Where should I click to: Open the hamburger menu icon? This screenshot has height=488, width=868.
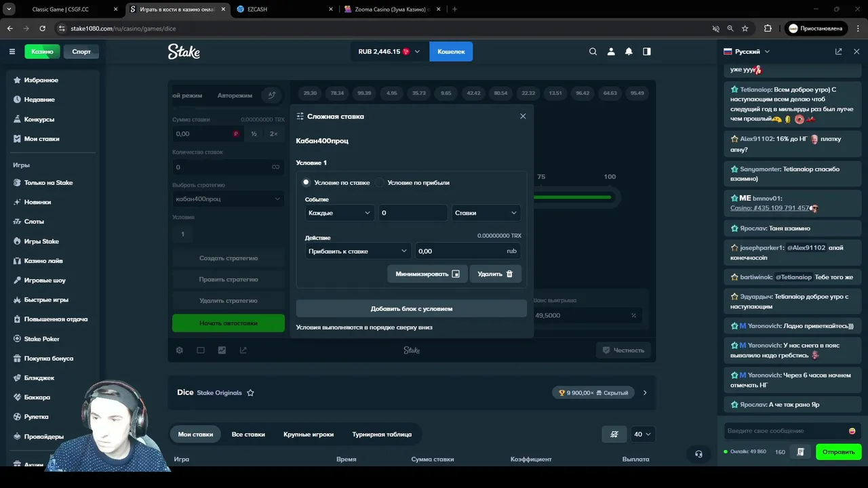(12, 52)
